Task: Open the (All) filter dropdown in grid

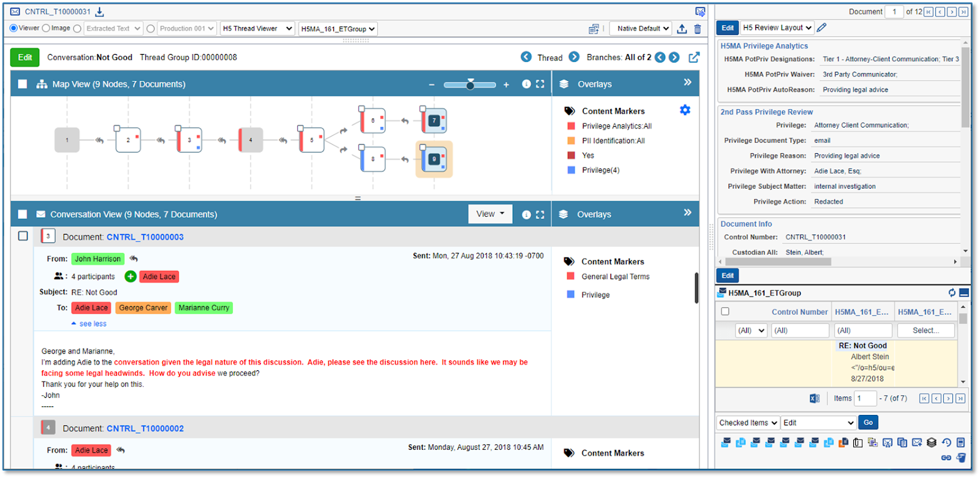Action: pyautogui.click(x=751, y=330)
